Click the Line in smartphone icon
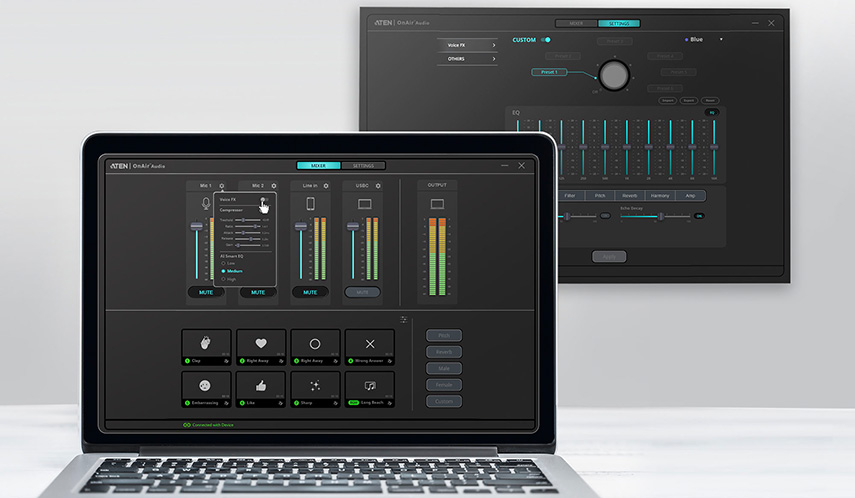 click(x=310, y=203)
